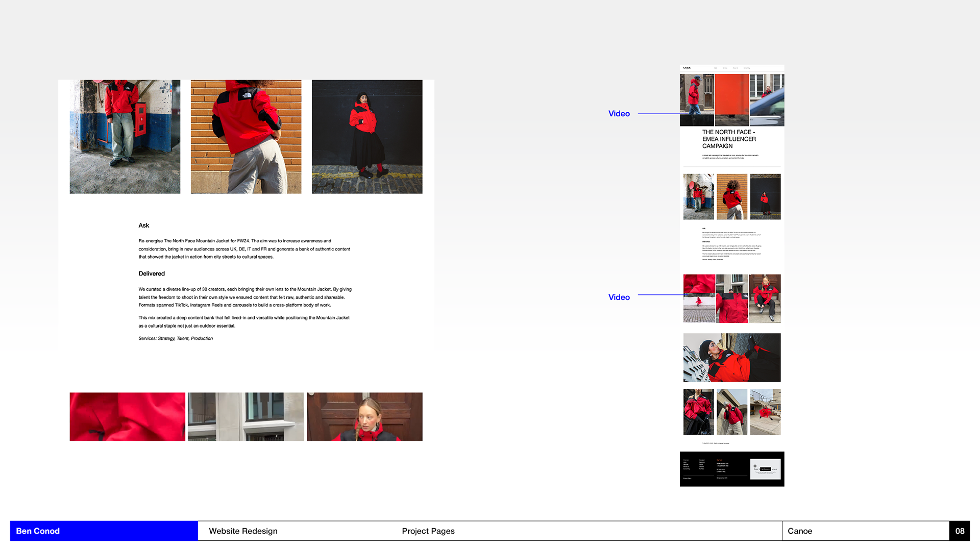
Task: Click the grey building windows video thumbnail
Action: (x=246, y=416)
